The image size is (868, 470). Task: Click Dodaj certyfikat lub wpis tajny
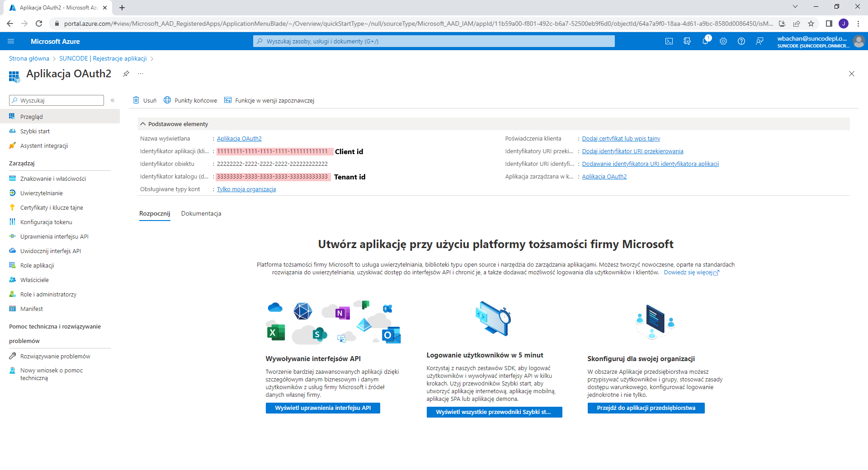click(621, 139)
